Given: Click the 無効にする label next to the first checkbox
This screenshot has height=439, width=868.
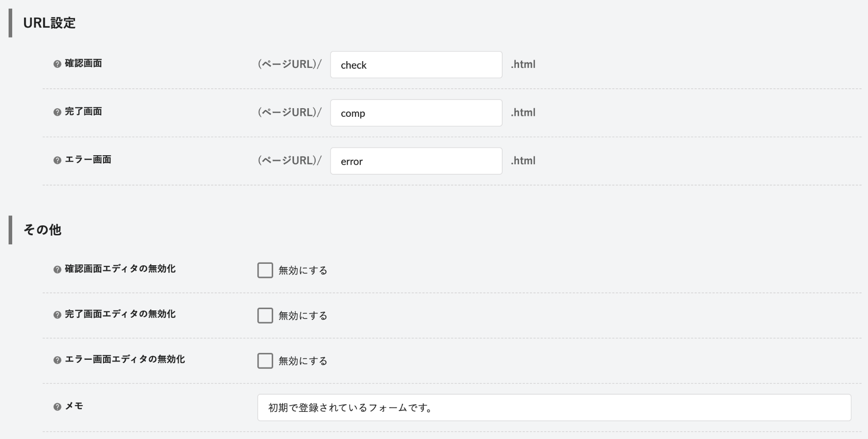Looking at the screenshot, I should coord(302,270).
